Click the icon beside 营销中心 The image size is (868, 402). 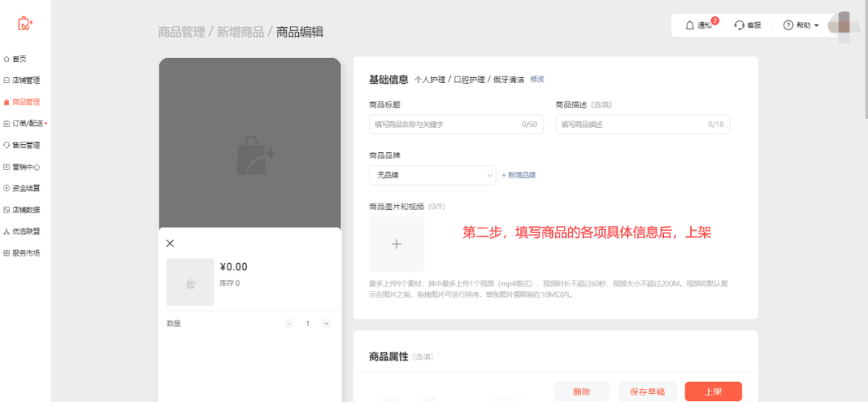pos(6,166)
